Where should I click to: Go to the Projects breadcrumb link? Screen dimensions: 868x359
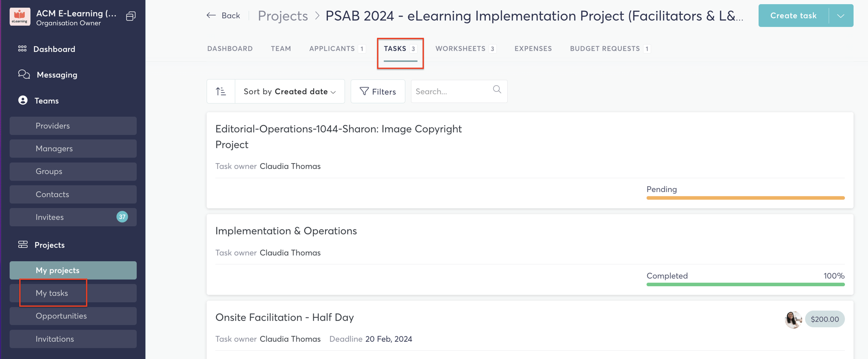coord(283,16)
